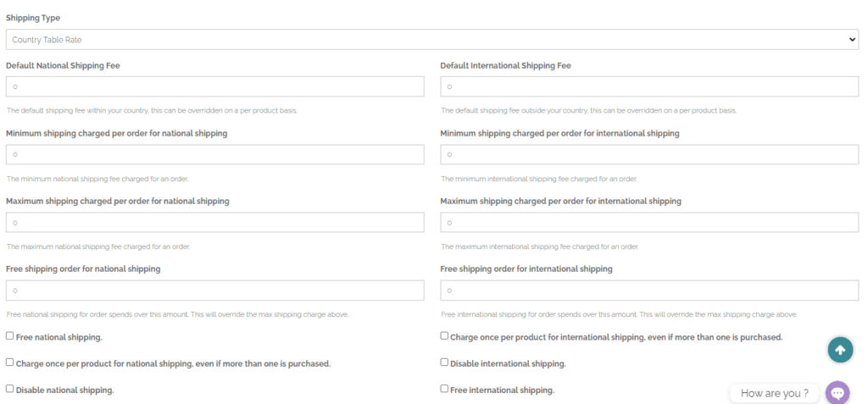Click the scroll-to-top arrow icon
The image size is (868, 404).
[840, 350]
